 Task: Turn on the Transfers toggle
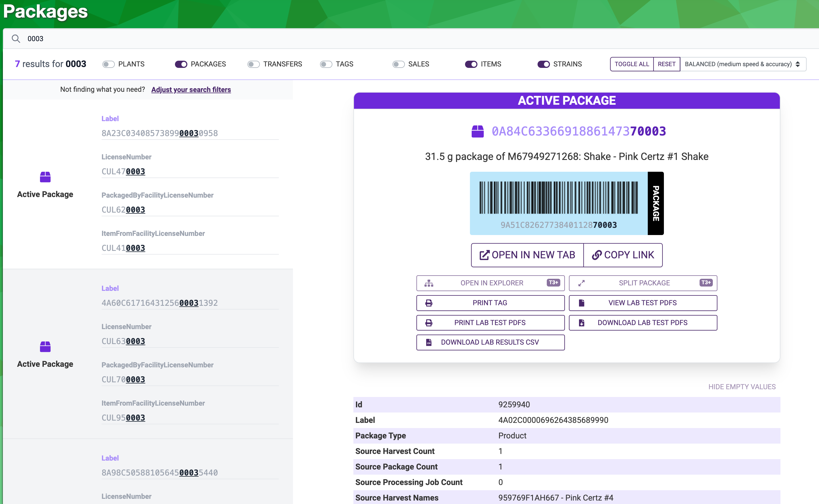click(254, 64)
